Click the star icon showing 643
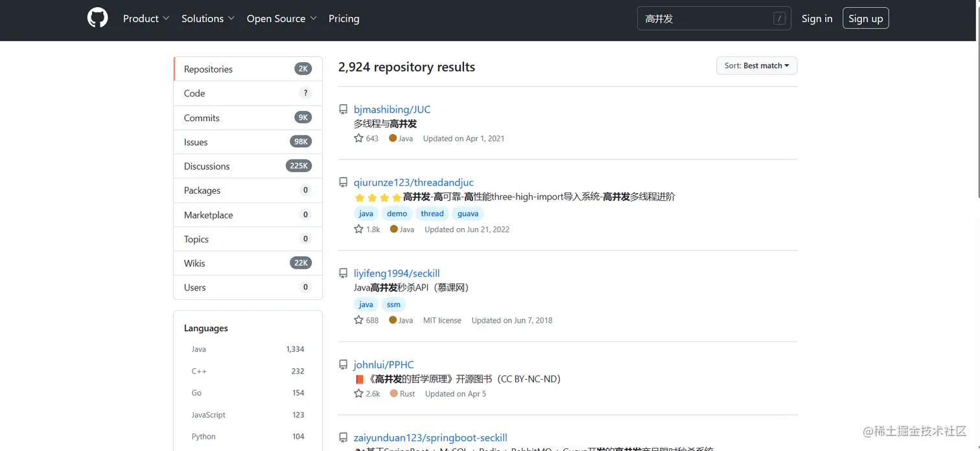Screen dimensions: 980x451 pyautogui.click(x=358, y=138)
